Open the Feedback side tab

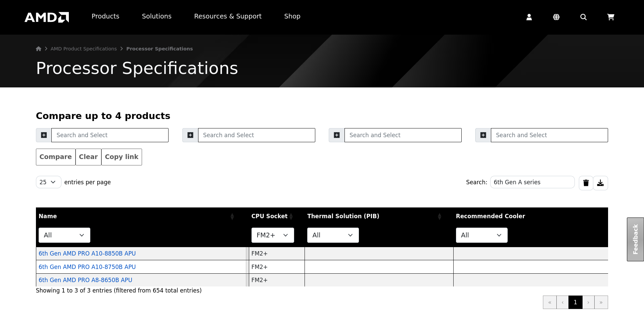tap(635, 239)
